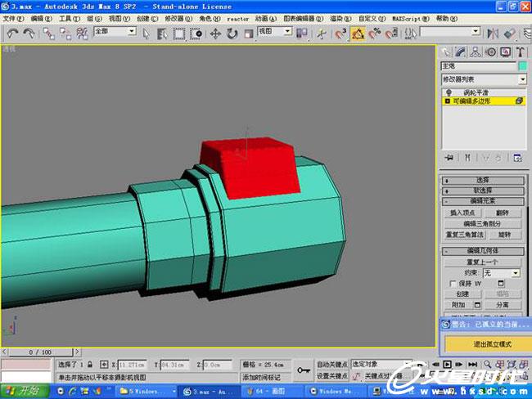Select the Move tool
The height and width of the screenshot is (399, 532).
[x=215, y=34]
